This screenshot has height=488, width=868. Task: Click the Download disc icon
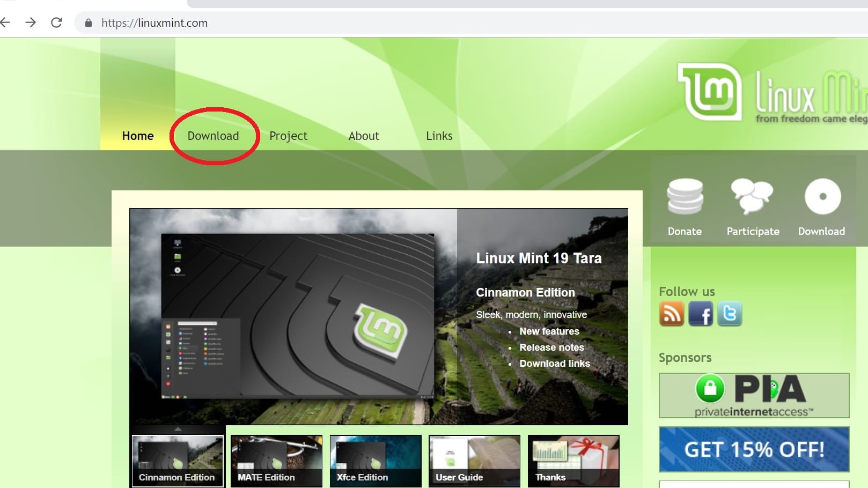coord(822,196)
